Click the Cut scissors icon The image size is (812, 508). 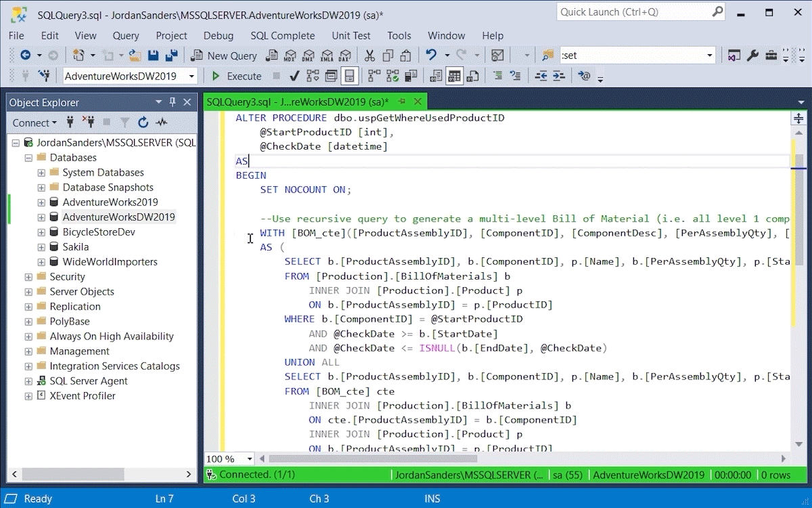click(x=369, y=56)
